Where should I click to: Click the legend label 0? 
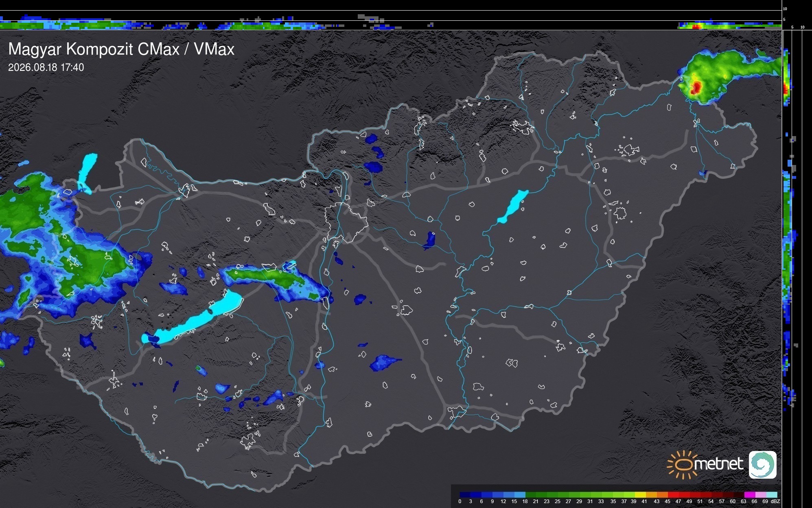[x=460, y=501]
